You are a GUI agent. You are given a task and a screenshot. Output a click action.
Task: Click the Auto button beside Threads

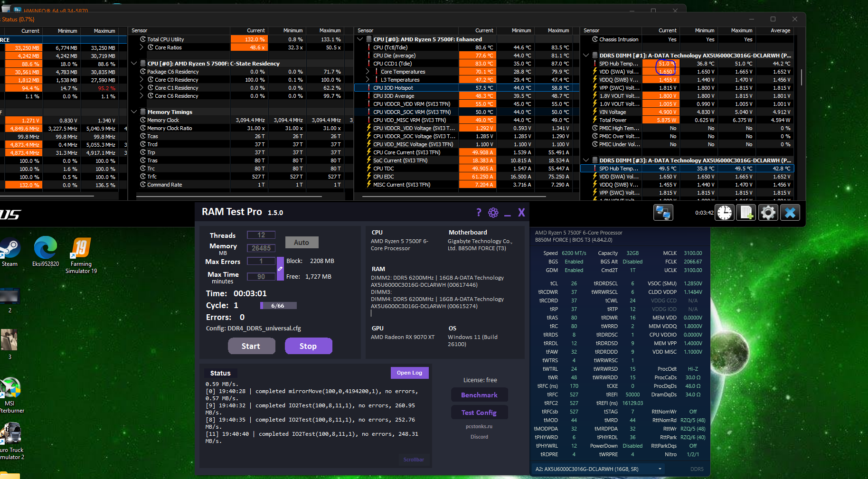(x=302, y=243)
